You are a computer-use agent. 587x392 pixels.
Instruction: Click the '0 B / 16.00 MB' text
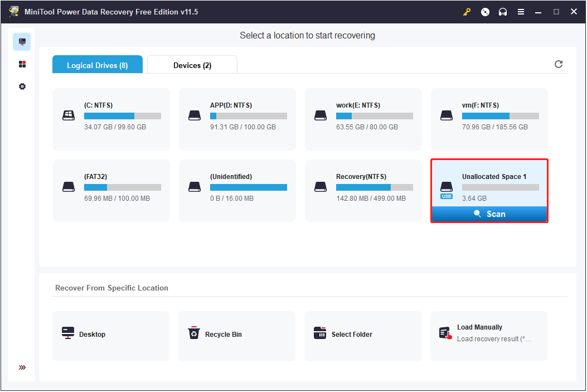(232, 198)
